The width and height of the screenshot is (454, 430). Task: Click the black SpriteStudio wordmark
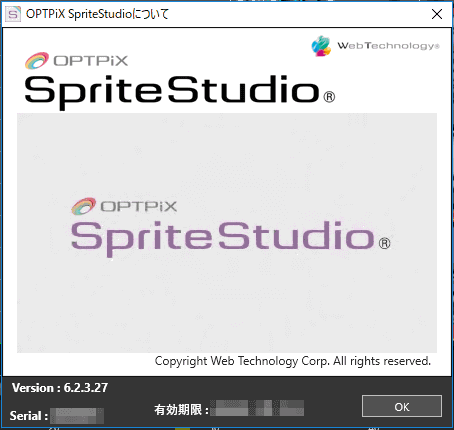(x=172, y=92)
